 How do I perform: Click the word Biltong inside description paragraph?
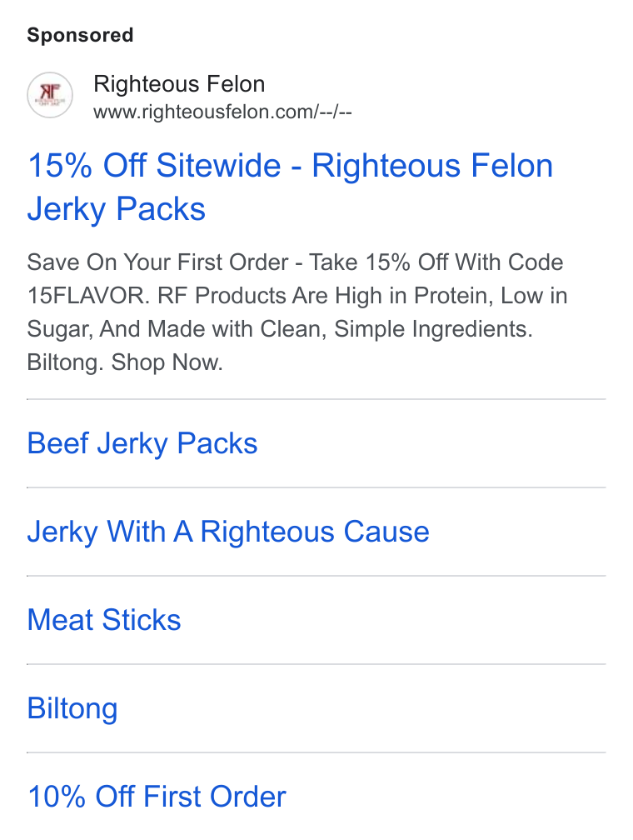[65, 362]
